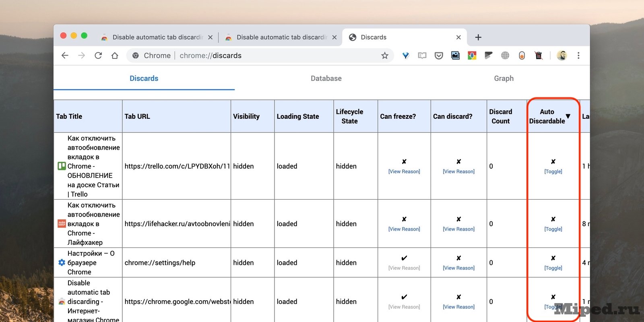This screenshot has height=322, width=644.
Task: Click the Trello tab title text
Action: point(93,166)
